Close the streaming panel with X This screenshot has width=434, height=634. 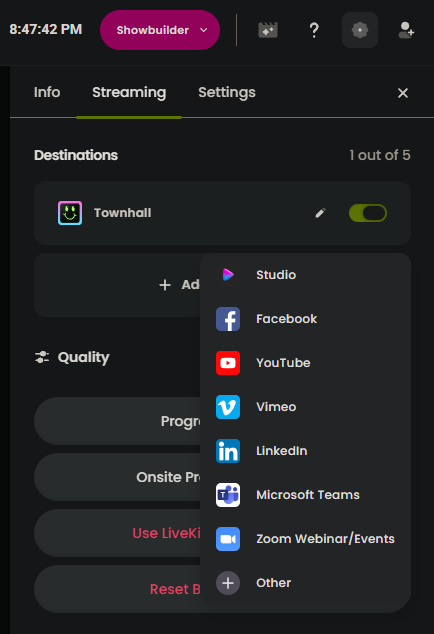(x=403, y=93)
